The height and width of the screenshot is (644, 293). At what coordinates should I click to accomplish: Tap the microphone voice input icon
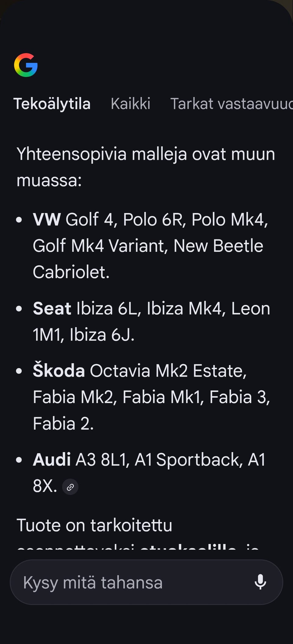pyautogui.click(x=260, y=582)
